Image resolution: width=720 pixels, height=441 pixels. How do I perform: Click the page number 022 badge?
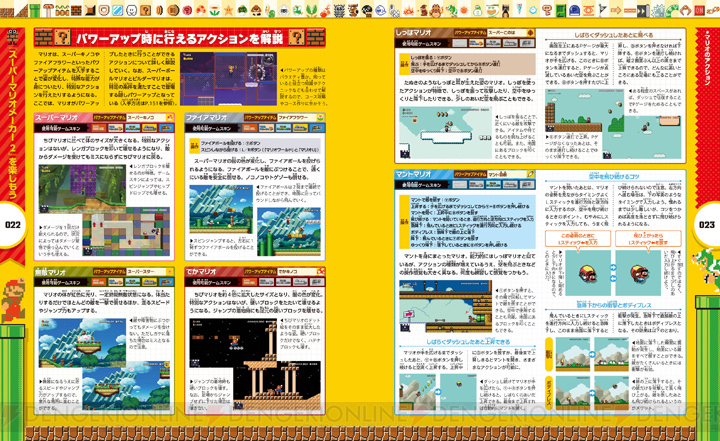pyautogui.click(x=12, y=225)
